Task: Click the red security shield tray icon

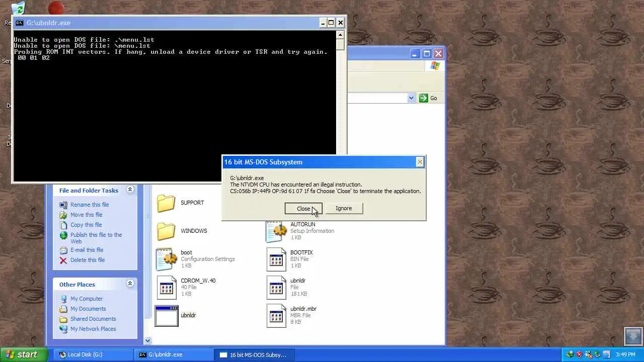Action: pos(579,354)
